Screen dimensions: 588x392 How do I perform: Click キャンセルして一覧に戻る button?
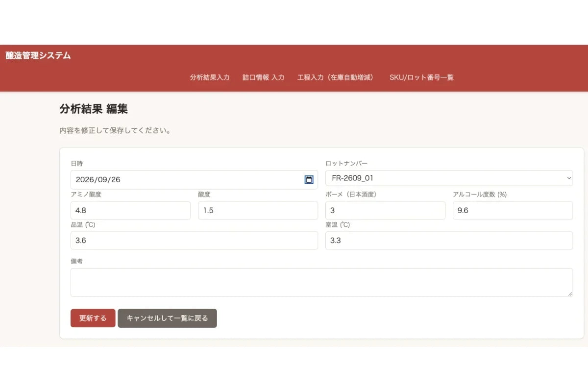click(167, 318)
